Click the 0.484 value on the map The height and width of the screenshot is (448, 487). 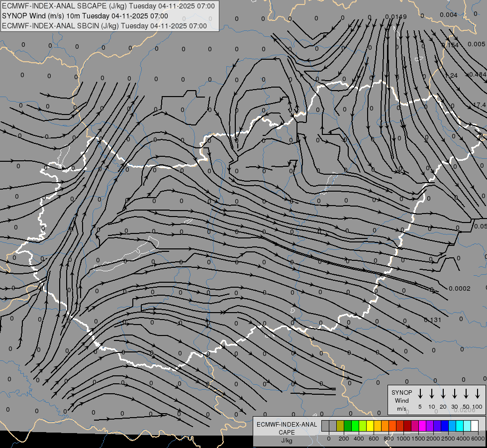tap(478, 74)
